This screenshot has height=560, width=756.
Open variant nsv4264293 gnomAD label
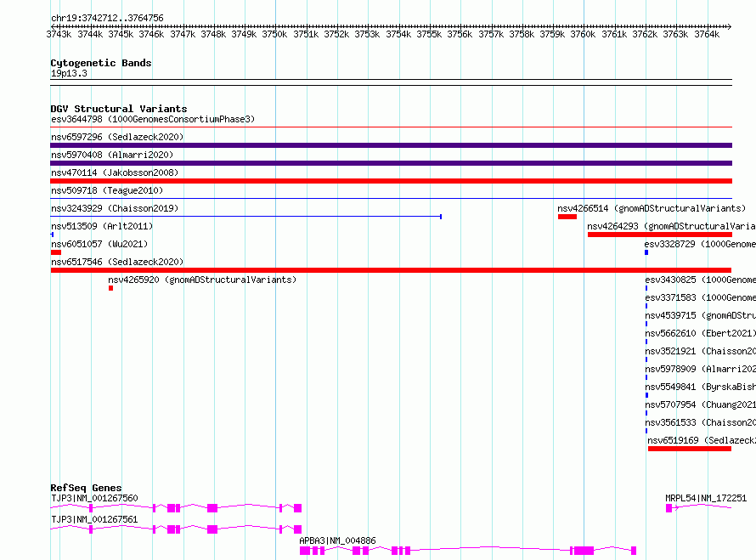[x=671, y=226]
